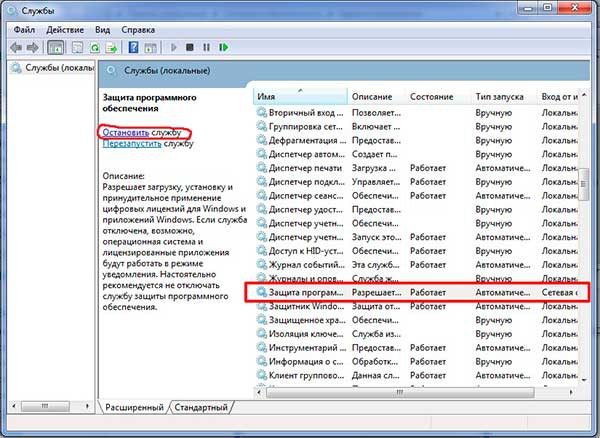Click Сетевая logon value of Защита програм...
Image resolution: width=600 pixels, height=438 pixels.
(x=559, y=292)
